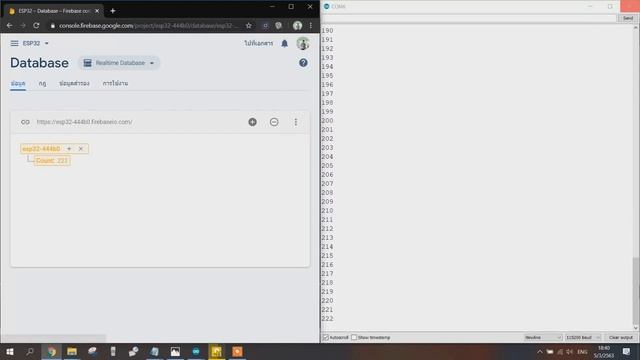640x360 pixels.
Task: Show hidden system tray icons
Action: [540, 351]
